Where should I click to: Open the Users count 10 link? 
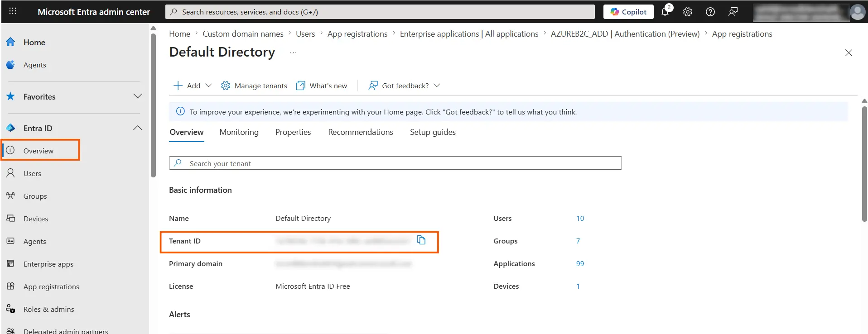[x=580, y=219]
